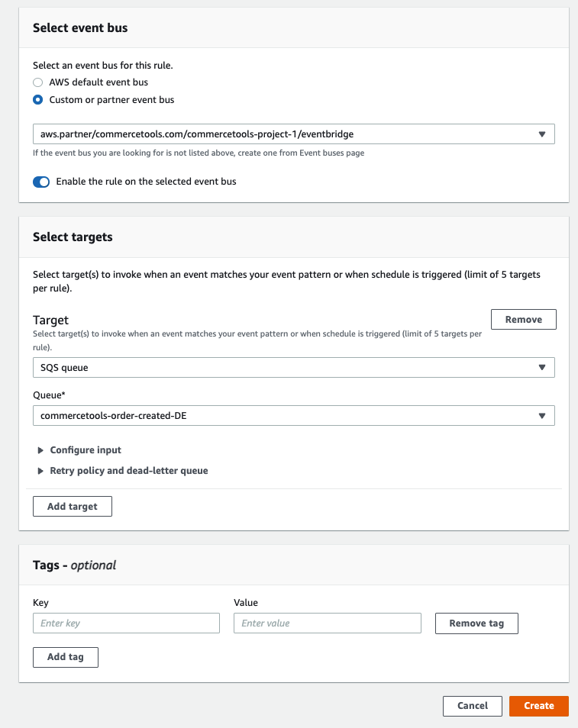Click the Select targets heading

[x=73, y=237]
